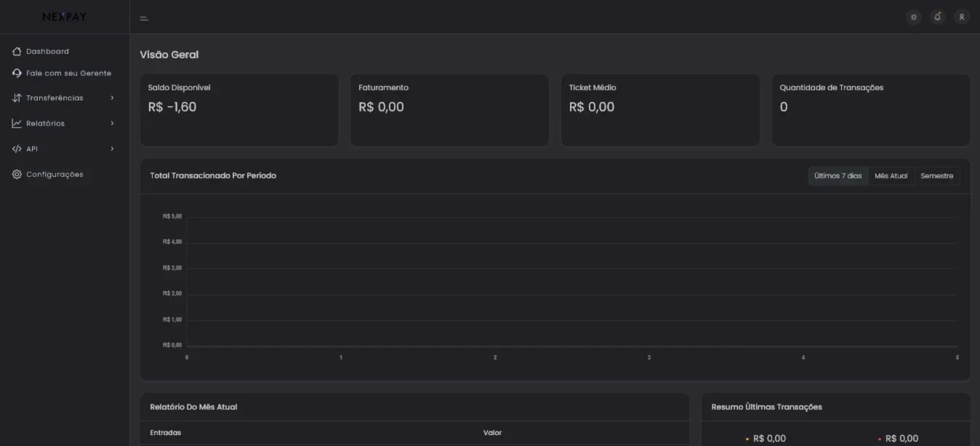
Task: Click Relatório Do Mês Atual heading
Action: point(193,407)
